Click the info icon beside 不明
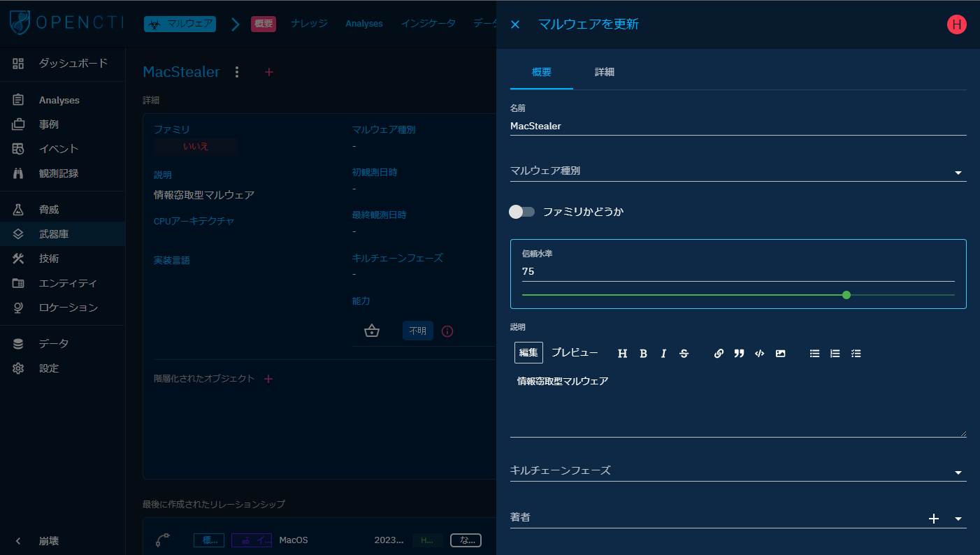 click(448, 331)
